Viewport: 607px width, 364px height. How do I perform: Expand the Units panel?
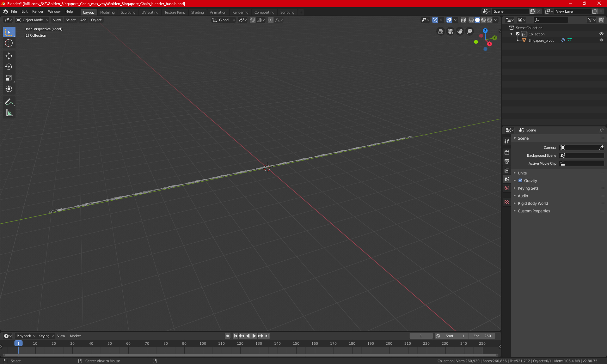click(522, 173)
